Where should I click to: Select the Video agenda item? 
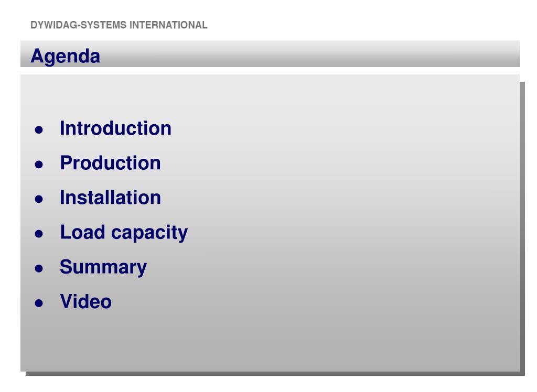click(x=85, y=302)
